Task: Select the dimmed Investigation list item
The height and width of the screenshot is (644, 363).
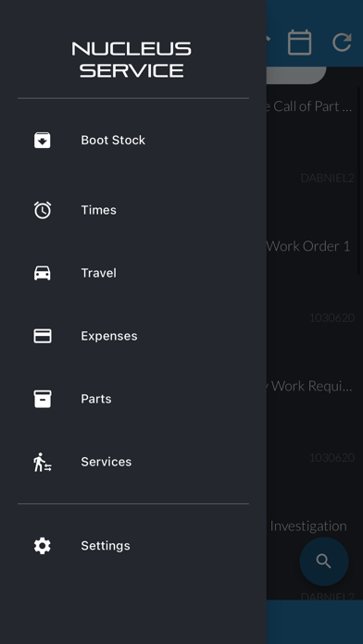Action: tap(308, 526)
